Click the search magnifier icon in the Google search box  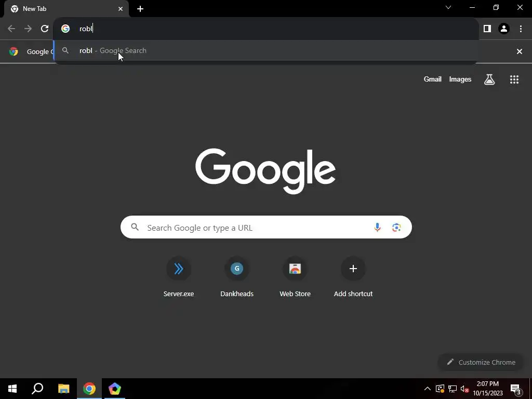[x=135, y=227]
